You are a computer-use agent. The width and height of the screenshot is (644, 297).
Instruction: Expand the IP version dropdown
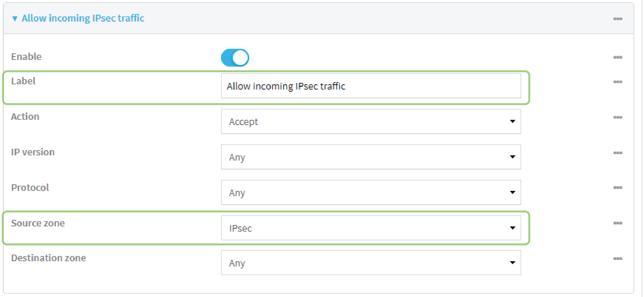pyautogui.click(x=371, y=157)
